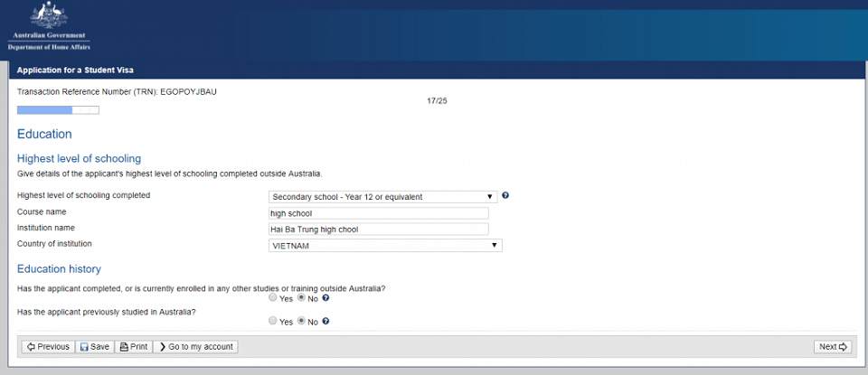The image size is (868, 375).
Task: Choose No for previously studied in Australia
Action: point(301,321)
